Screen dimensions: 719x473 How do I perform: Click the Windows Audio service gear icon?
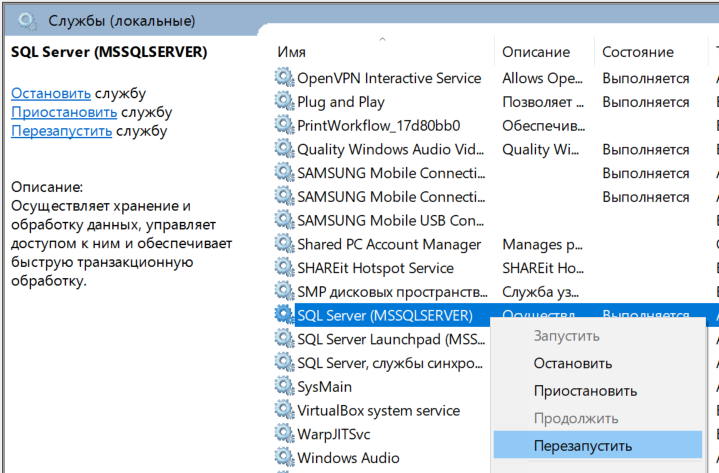click(x=284, y=458)
